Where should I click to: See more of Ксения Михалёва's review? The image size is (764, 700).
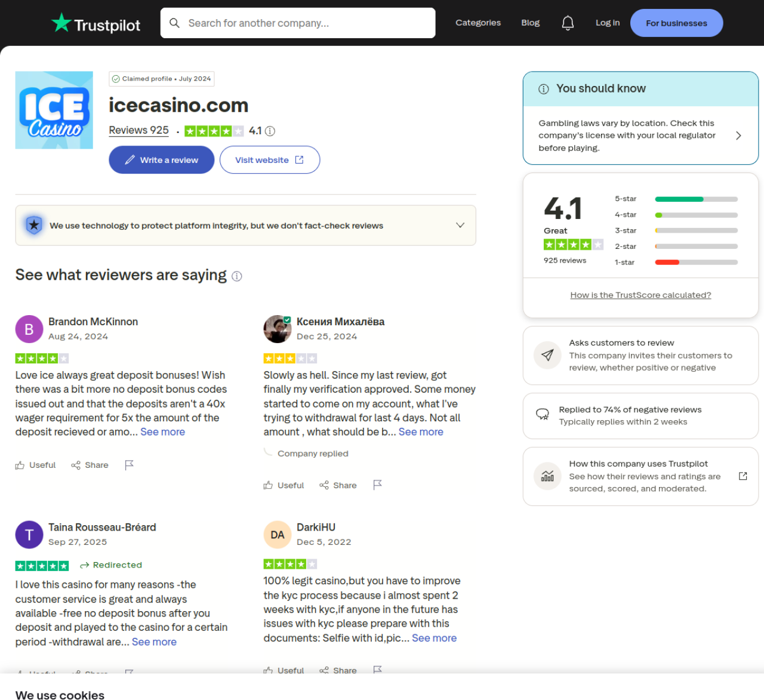(x=421, y=432)
